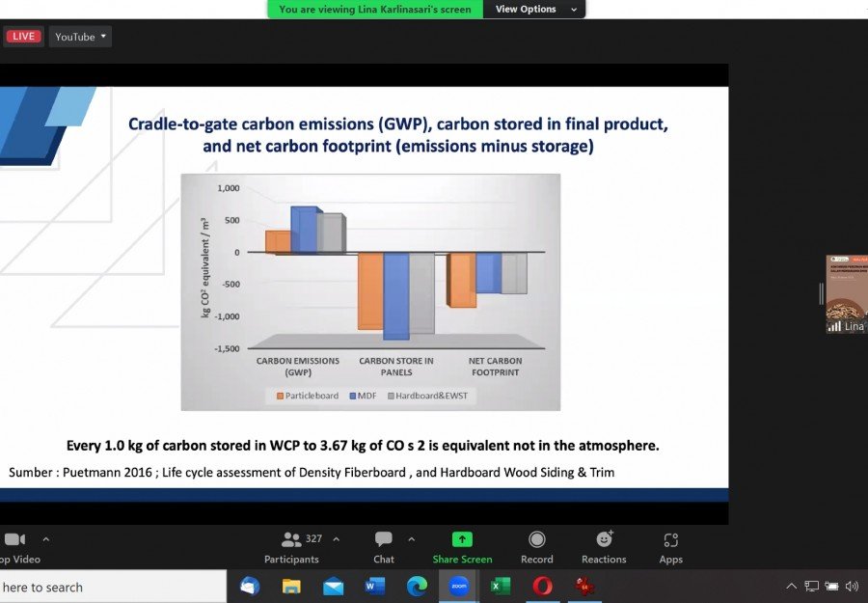The height and width of the screenshot is (603, 868).
Task: Open Thunderbird from the taskbar
Action: click(x=250, y=587)
